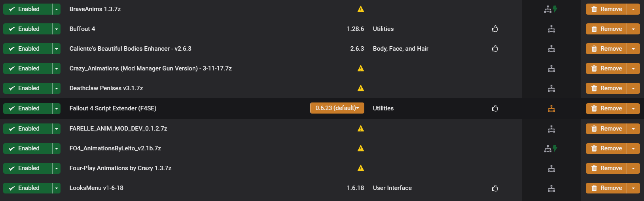644x201 pixels.
Task: Endorse Buffout 4 with the thumbs-up icon
Action: point(495,29)
